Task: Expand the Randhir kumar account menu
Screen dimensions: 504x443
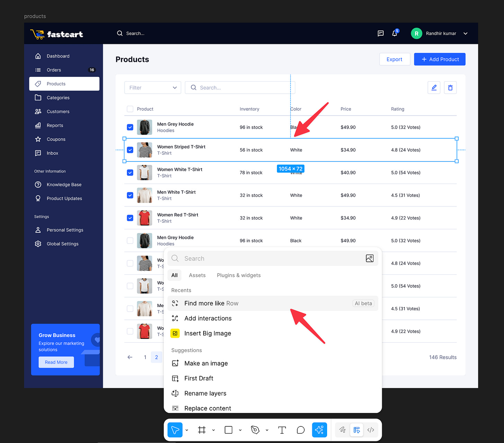Action: (x=465, y=33)
